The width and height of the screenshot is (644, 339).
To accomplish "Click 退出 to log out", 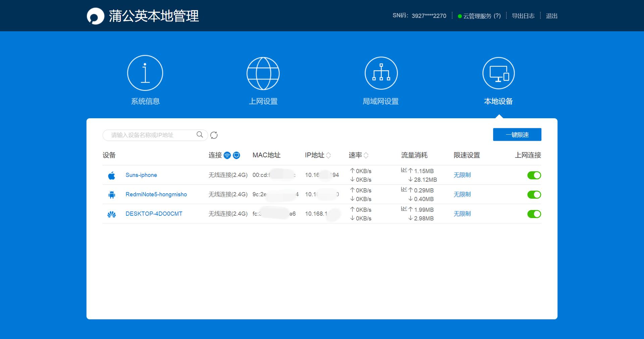I will click(x=552, y=15).
